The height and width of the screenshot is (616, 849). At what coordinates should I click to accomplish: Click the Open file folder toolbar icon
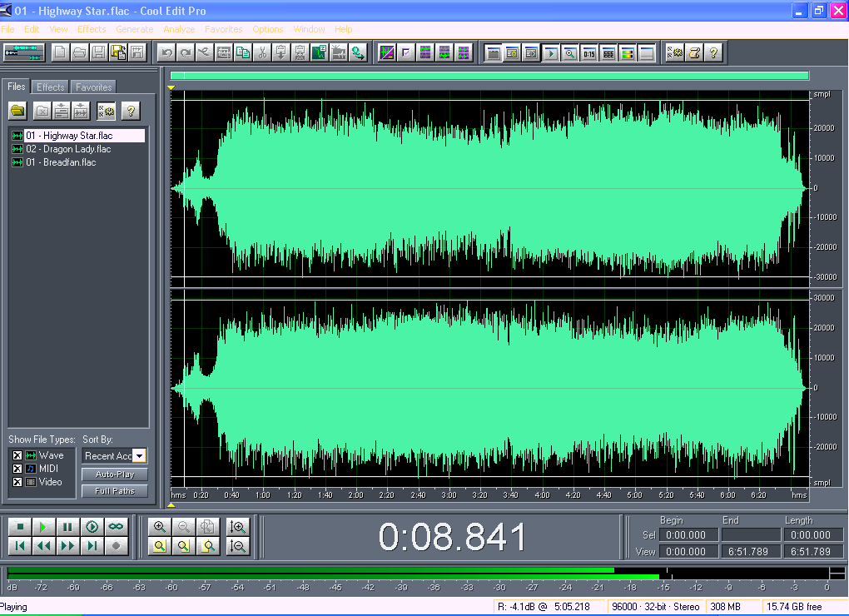pyautogui.click(x=80, y=52)
